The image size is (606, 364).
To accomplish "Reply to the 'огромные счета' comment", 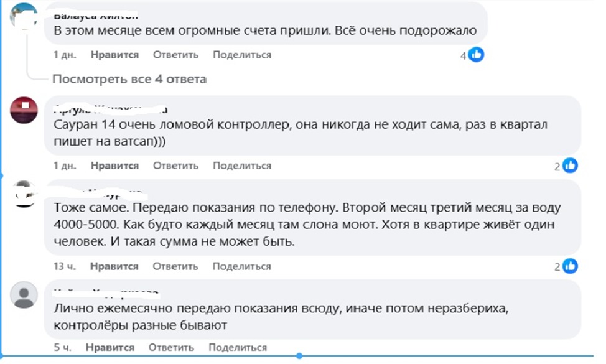I will [175, 55].
